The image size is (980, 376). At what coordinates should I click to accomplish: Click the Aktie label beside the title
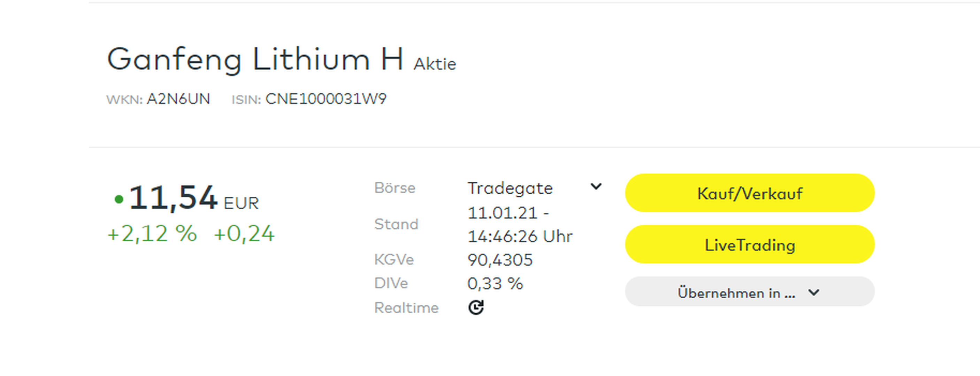coord(435,64)
